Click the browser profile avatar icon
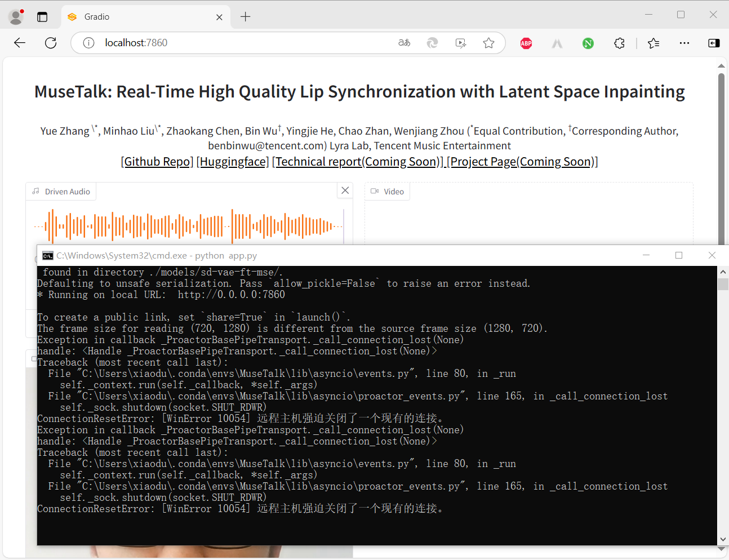The image size is (729, 560). coord(16,17)
